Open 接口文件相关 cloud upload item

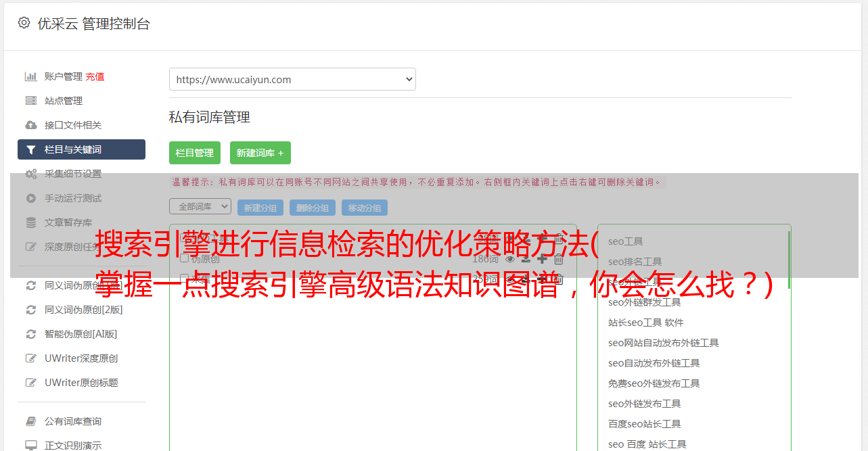73,125
